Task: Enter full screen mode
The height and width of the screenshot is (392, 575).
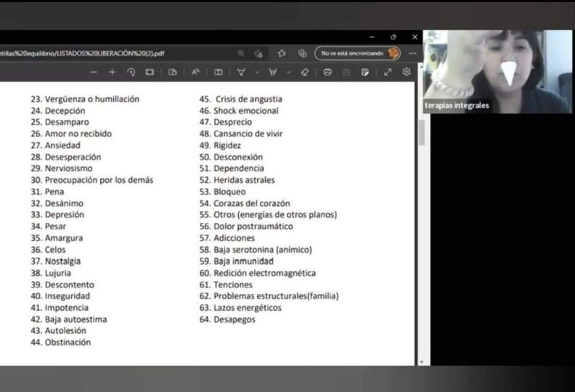Action: (x=388, y=72)
